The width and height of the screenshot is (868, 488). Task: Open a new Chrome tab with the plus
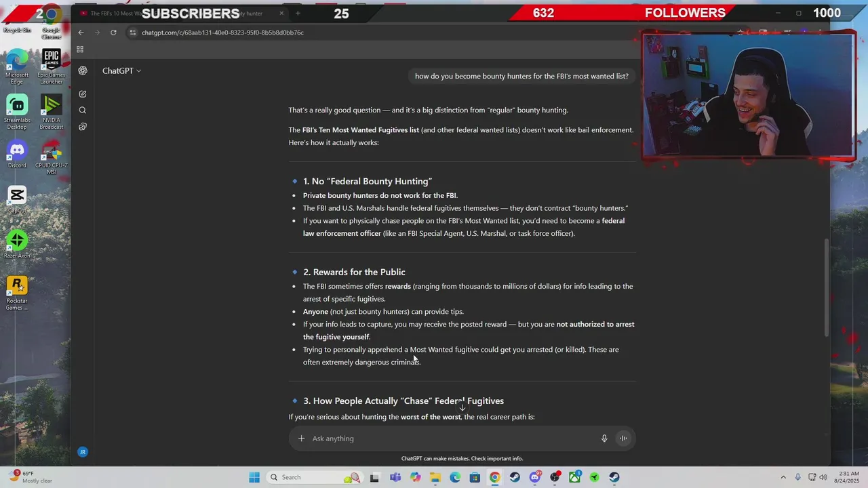[298, 14]
